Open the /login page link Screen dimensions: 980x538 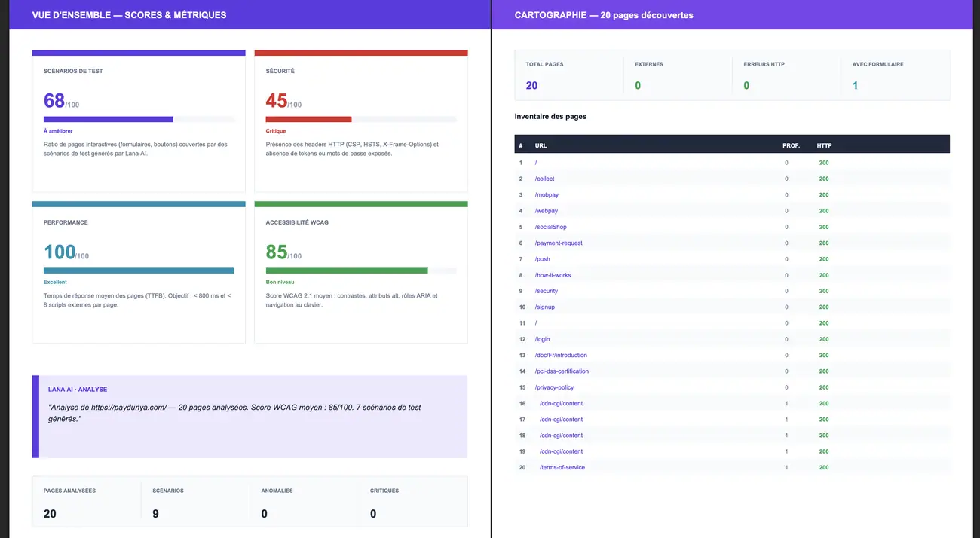pos(542,339)
